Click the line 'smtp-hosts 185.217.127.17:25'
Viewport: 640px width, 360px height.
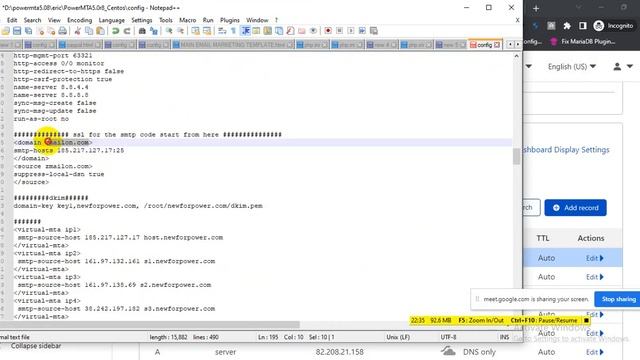(x=69, y=151)
